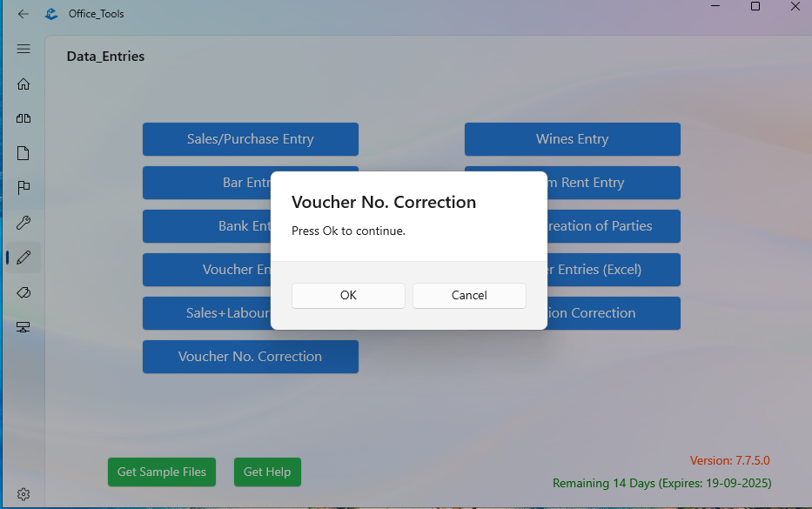Confirm dialog with OK button
The image size is (812, 509).
point(348,295)
